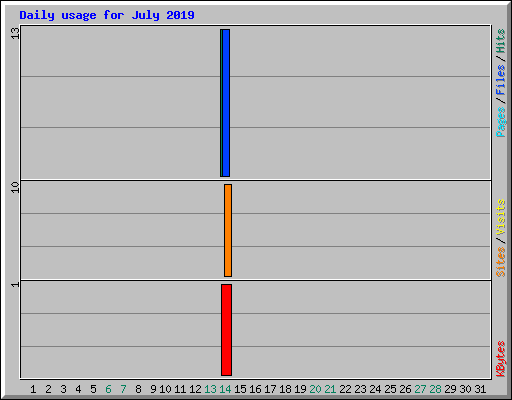Click the cyan Pages legend label
This screenshot has width=512, height=400.
(500, 122)
